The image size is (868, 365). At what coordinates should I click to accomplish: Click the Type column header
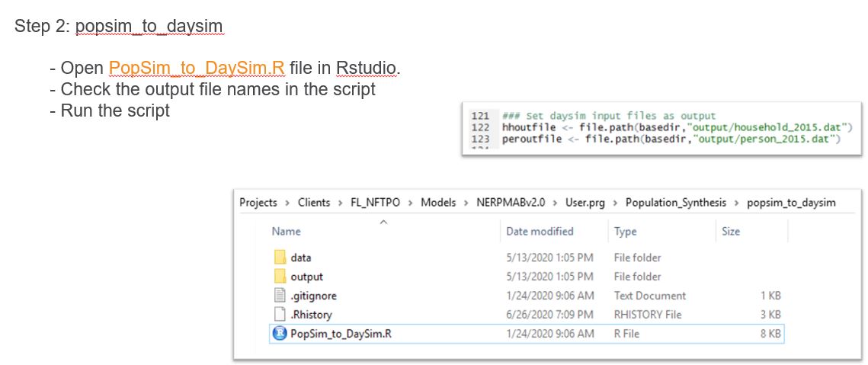626,232
